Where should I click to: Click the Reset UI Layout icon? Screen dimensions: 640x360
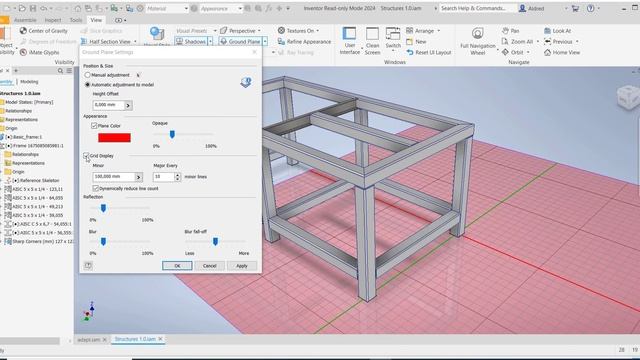410,52
